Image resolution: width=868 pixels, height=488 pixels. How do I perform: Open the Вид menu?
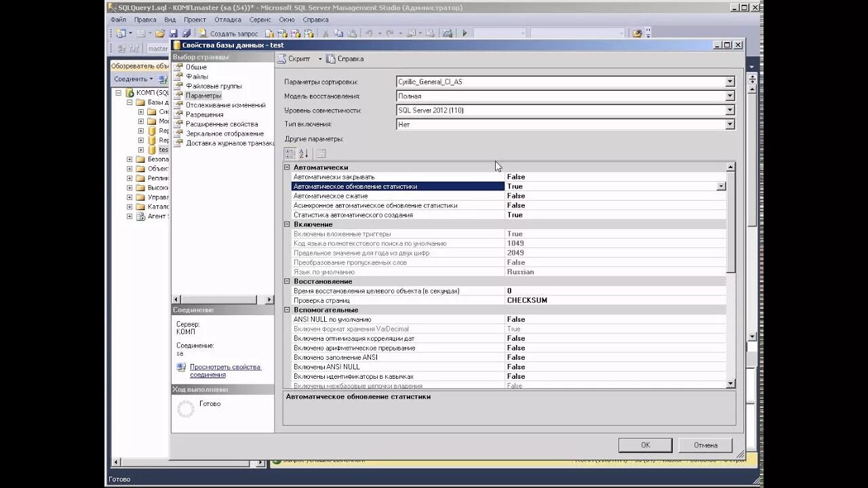click(x=170, y=20)
